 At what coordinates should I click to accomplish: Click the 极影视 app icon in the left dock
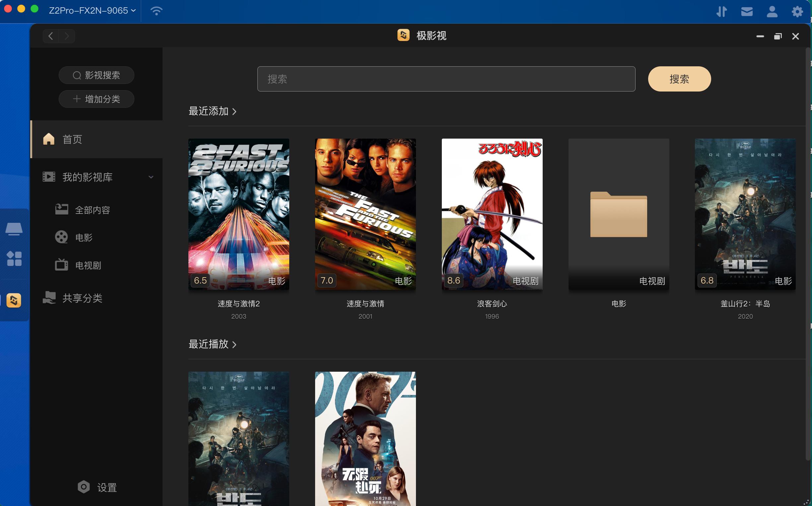click(x=14, y=300)
